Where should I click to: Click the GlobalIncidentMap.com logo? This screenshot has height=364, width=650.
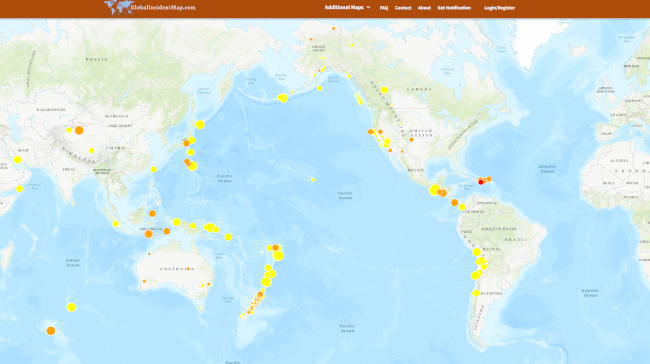pos(149,7)
